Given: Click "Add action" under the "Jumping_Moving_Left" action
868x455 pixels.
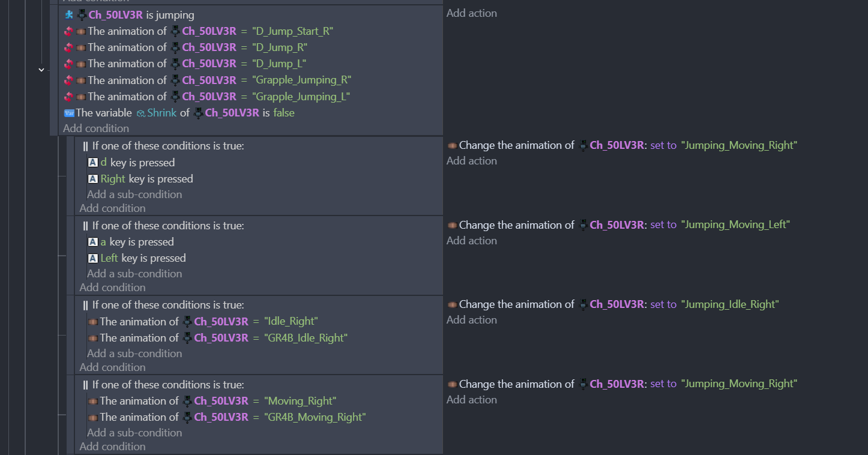Looking at the screenshot, I should click(x=471, y=241).
